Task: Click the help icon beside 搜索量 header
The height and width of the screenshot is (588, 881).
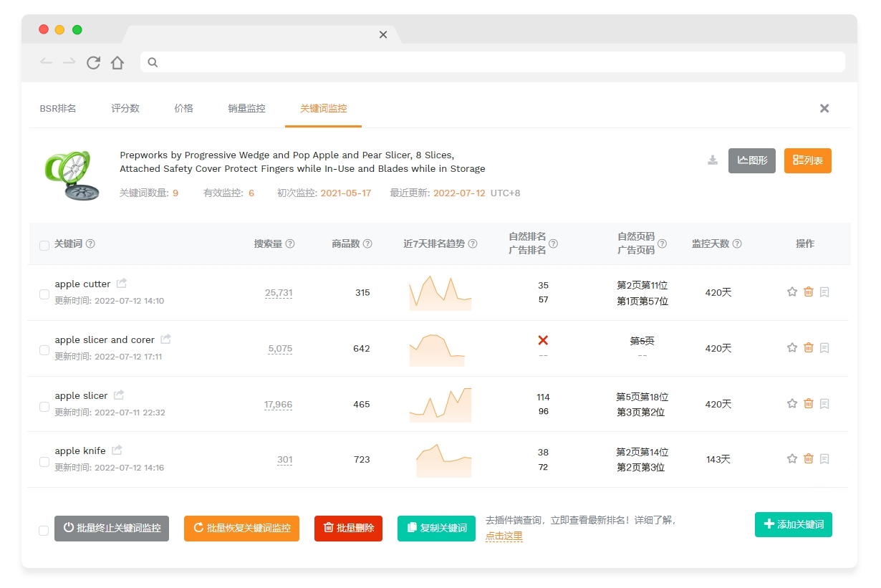Action: [x=290, y=244]
